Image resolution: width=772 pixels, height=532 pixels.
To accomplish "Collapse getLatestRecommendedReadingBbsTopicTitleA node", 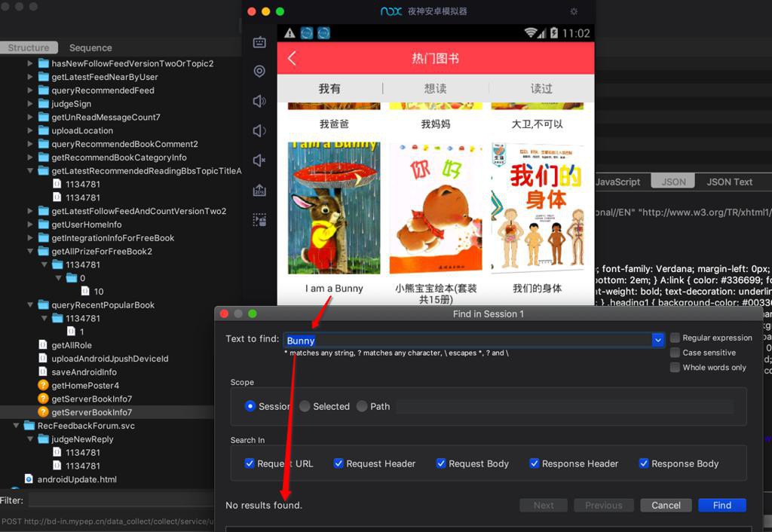I will click(x=30, y=171).
